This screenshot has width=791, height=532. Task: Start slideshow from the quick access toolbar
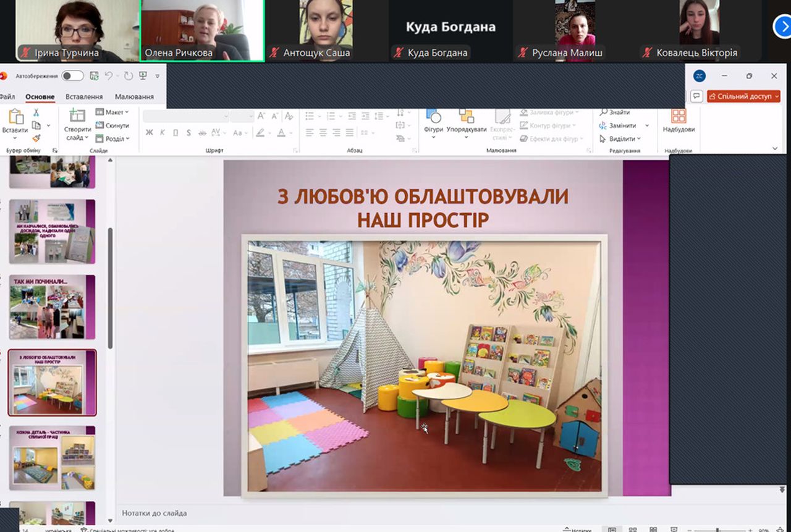pos(143,76)
